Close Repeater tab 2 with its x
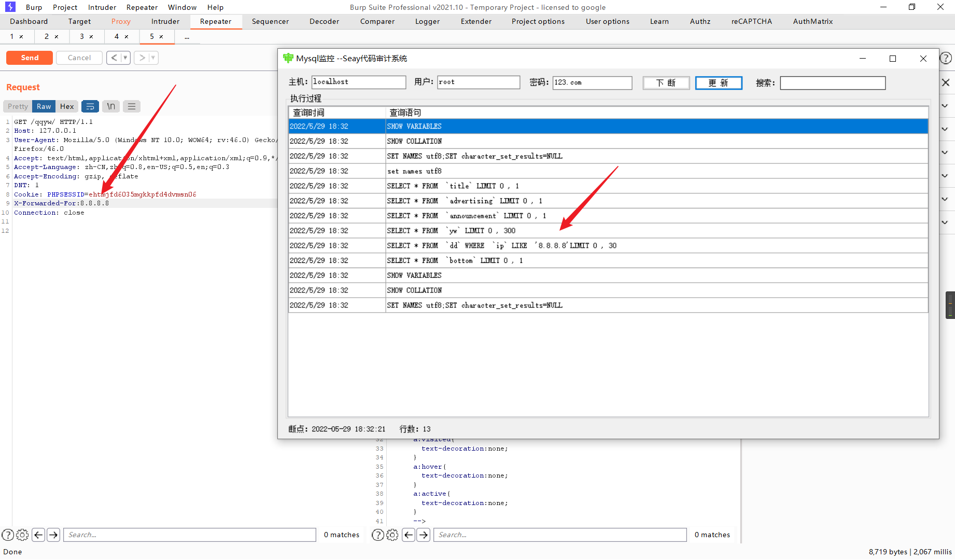Screen dimensions: 955x560 (x=57, y=37)
